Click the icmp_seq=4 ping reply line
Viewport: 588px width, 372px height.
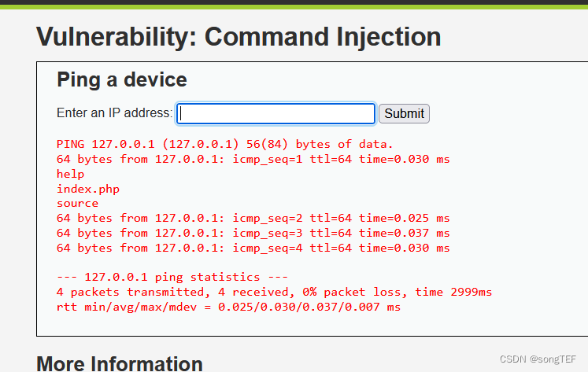[253, 248]
